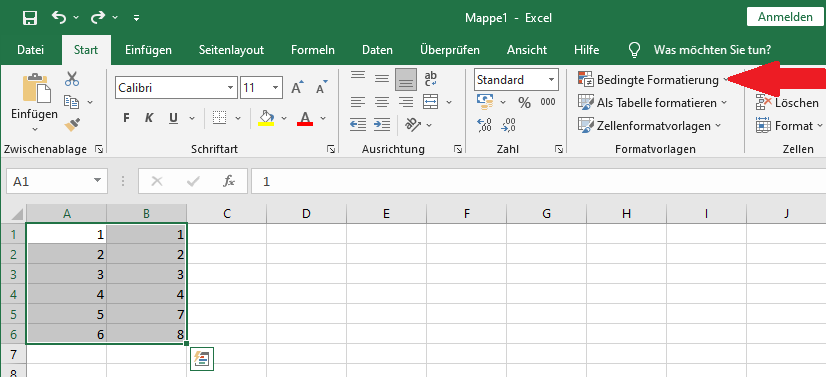826x377 pixels.
Task: Switch to the Überprüfen tab
Action: 450,50
